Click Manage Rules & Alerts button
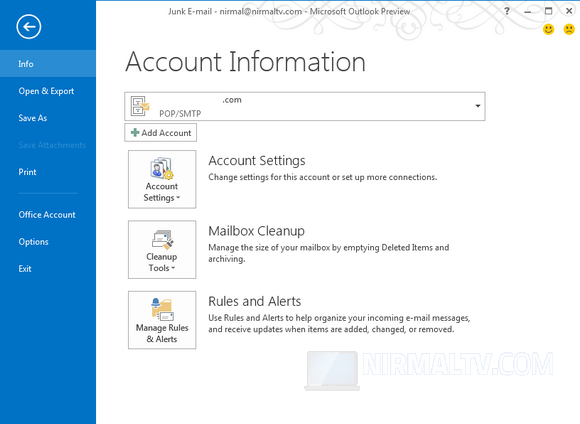This screenshot has width=580, height=424. tap(162, 320)
